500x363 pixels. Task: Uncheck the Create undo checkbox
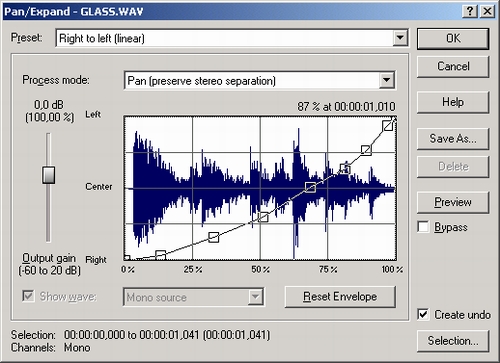(423, 314)
